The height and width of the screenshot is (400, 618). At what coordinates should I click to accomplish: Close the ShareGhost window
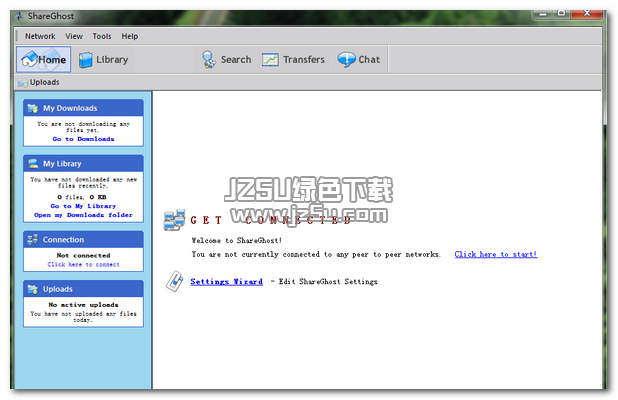(587, 14)
